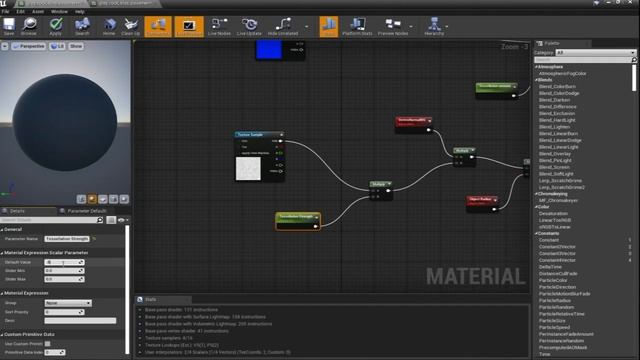Open the Hide Unrelated options arrow
This screenshot has width=640, height=360.
(307, 27)
